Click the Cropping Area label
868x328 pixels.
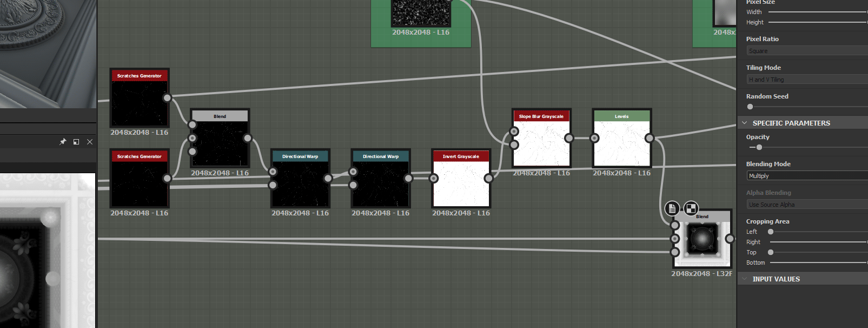767,221
